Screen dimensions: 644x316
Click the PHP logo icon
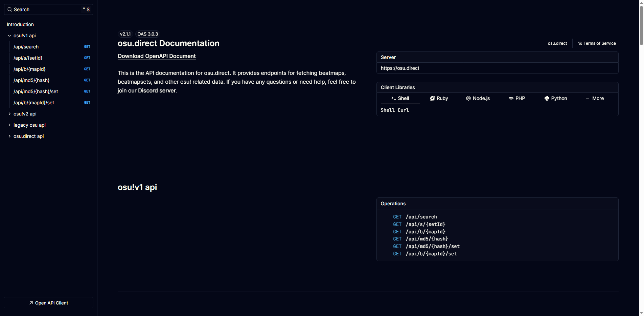pos(511,98)
